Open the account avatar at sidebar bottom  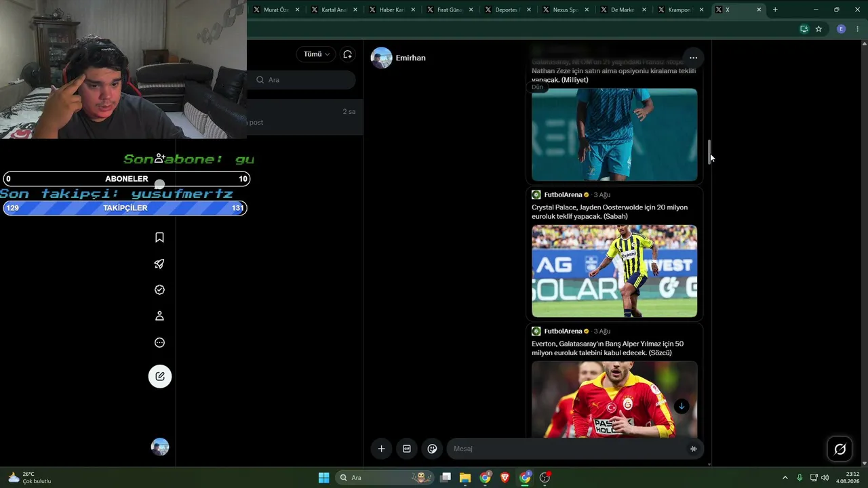[x=160, y=447]
